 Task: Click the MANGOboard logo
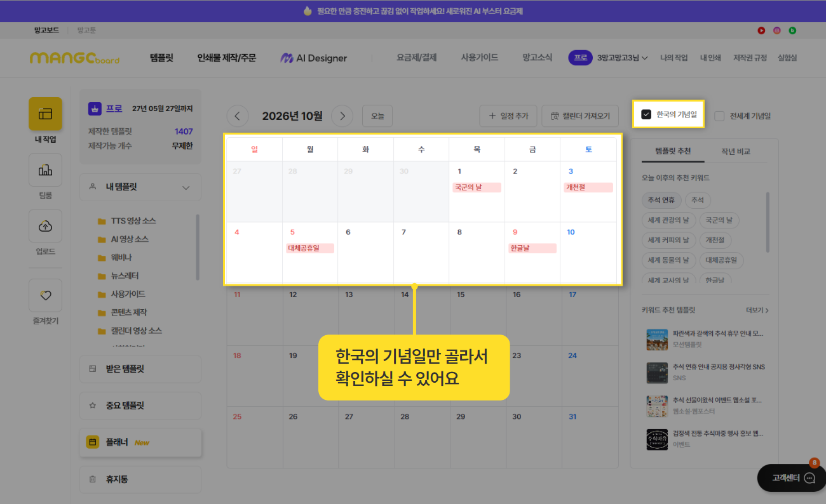pos(74,58)
